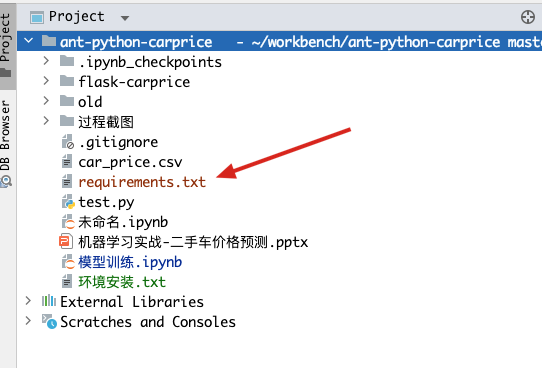Expand the 过程截图 folder
This screenshot has height=368, width=542.
[46, 121]
